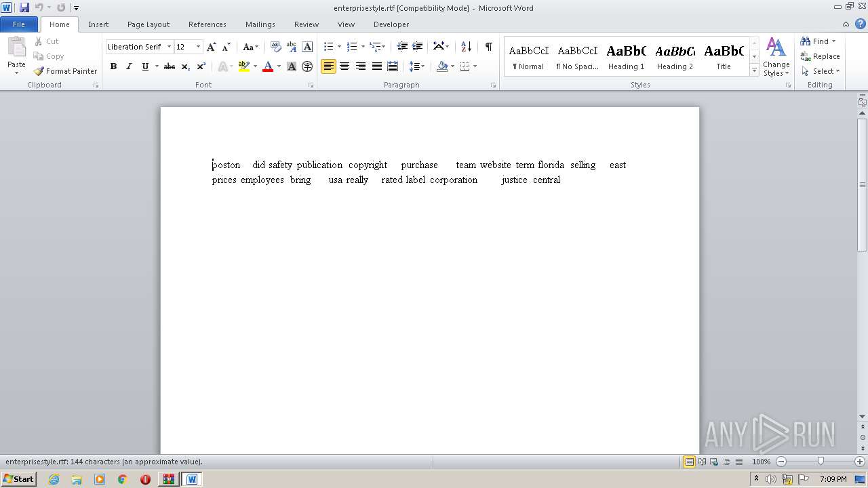Sort the selected text A to Z
Screen dimensions: 868x488
466,47
